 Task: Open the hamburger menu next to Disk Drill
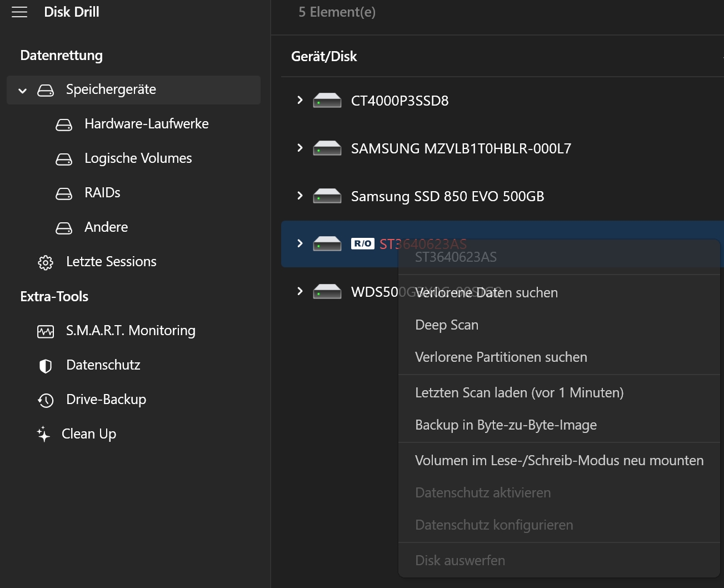[x=19, y=12]
